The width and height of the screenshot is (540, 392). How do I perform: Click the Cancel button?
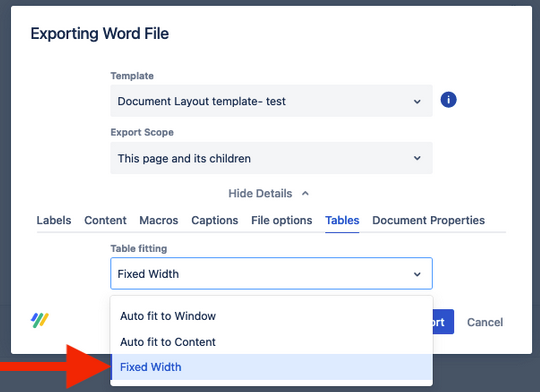485,322
